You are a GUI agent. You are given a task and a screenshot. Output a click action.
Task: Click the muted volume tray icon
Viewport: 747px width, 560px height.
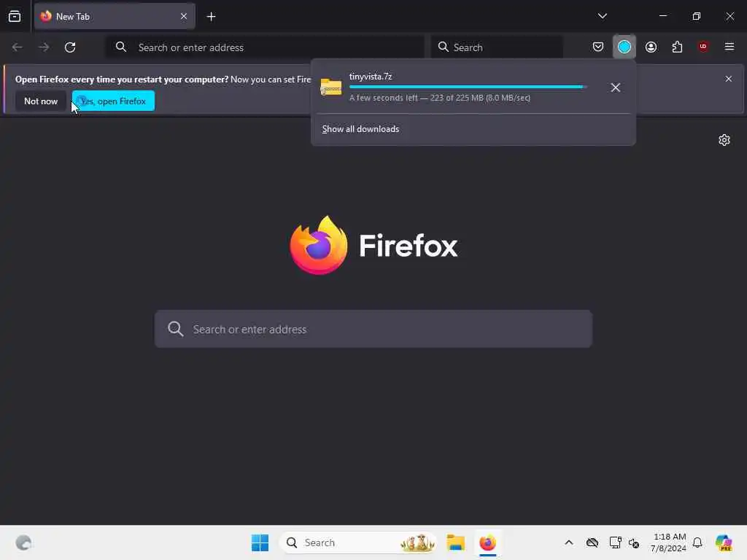click(x=634, y=542)
